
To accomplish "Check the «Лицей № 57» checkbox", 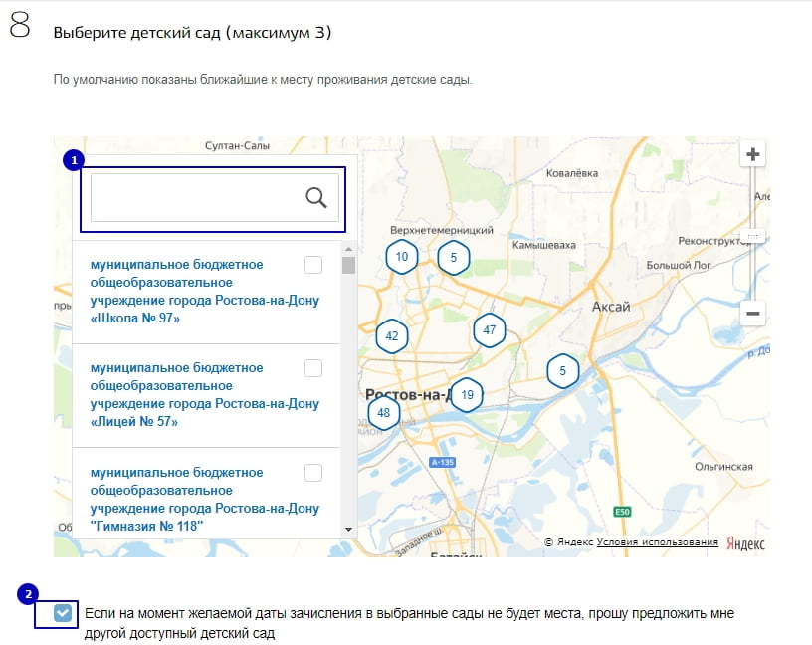I will click(313, 368).
